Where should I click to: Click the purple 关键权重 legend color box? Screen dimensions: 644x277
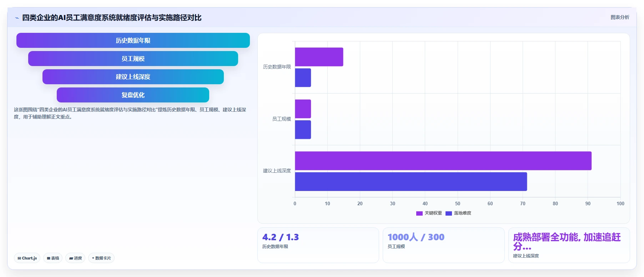click(x=419, y=213)
